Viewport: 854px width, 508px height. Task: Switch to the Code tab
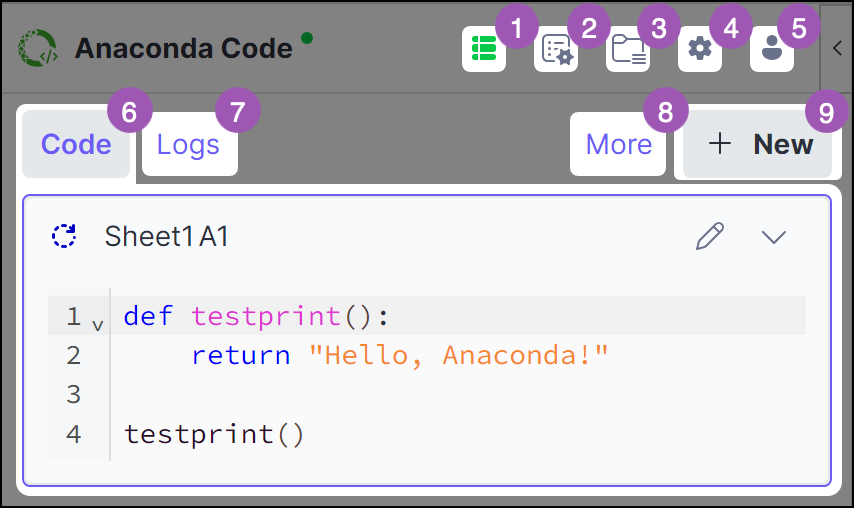76,144
